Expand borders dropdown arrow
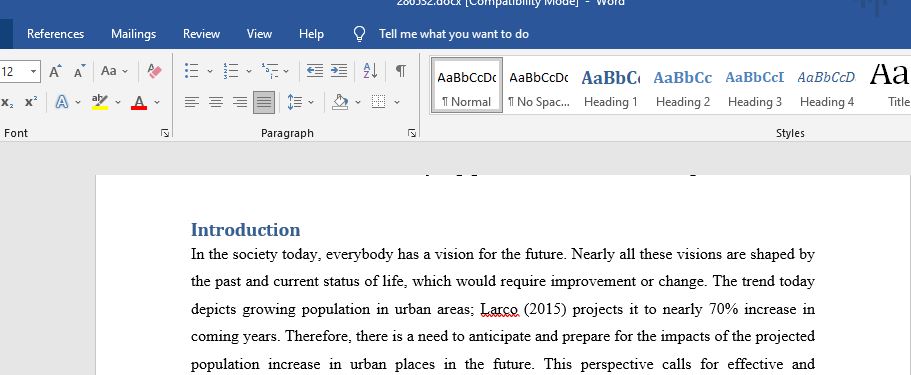This screenshot has width=911, height=375. click(397, 103)
